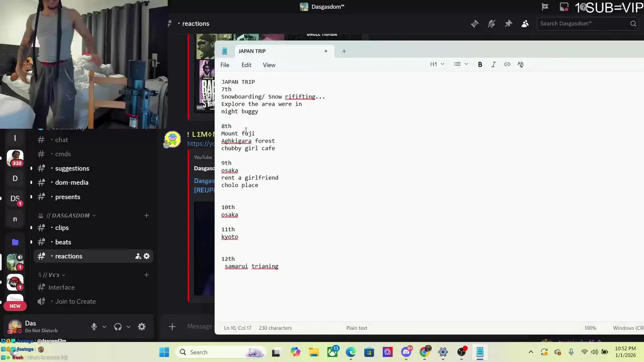This screenshot has width=644, height=362.
Task: Open message attachment plus button
Action: coord(172,327)
